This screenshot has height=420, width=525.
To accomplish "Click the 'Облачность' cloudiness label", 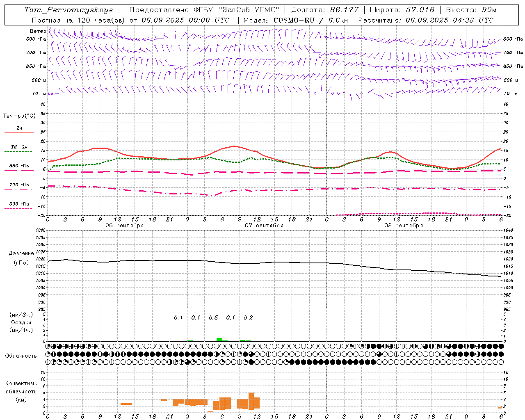I will click(21, 356).
